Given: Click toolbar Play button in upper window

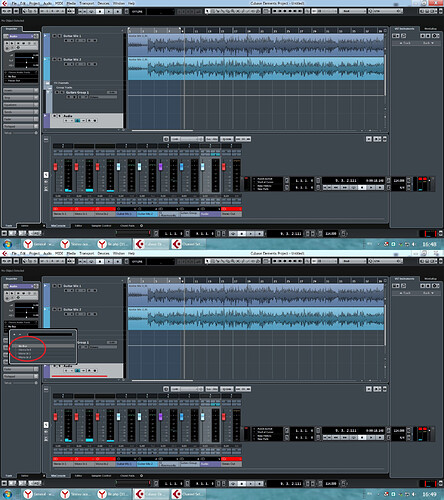Looking at the screenshot, I should (109, 11).
